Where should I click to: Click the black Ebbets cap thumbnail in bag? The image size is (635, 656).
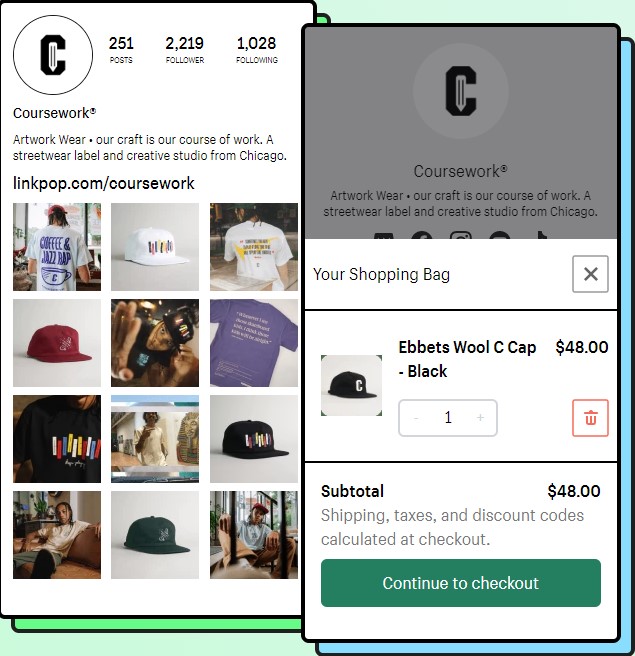coord(351,385)
